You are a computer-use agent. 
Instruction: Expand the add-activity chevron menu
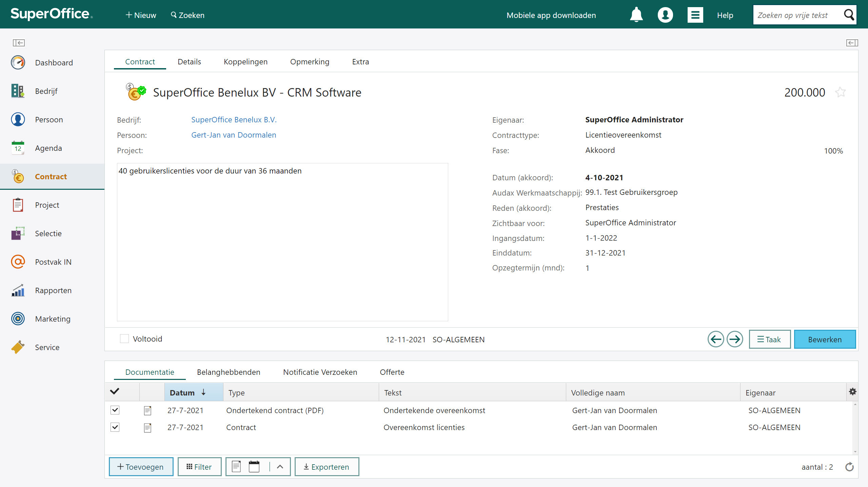(x=280, y=467)
